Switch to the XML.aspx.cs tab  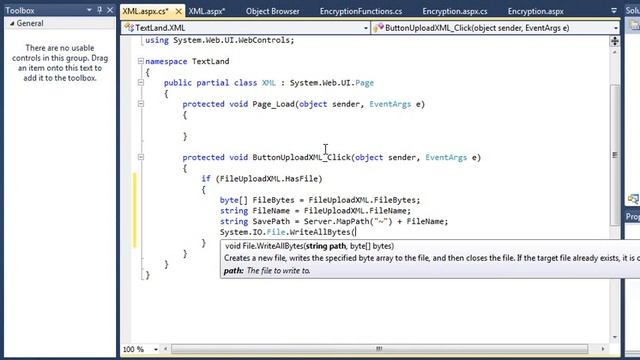pos(146,11)
